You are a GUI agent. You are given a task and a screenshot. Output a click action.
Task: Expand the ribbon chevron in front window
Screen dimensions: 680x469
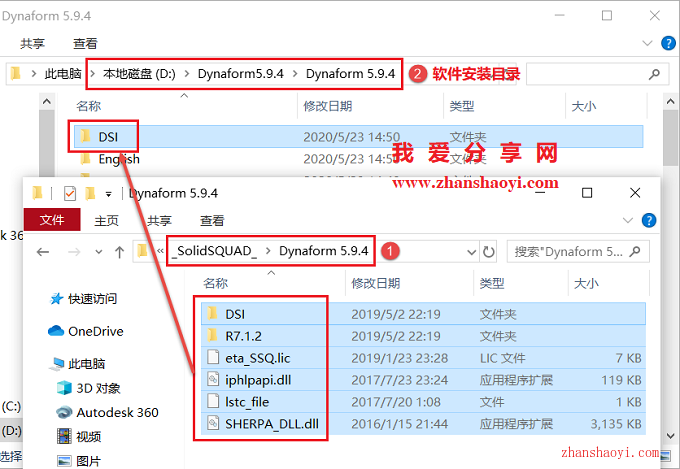tap(628, 220)
